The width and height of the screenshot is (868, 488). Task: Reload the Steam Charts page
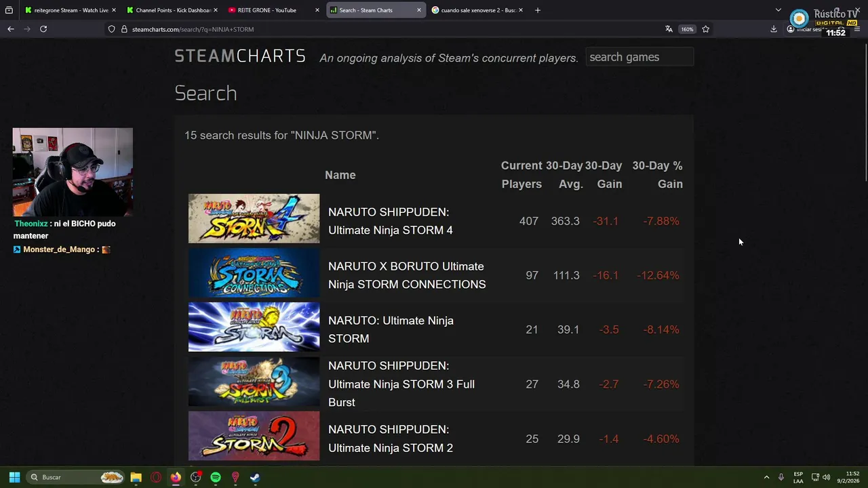(x=43, y=29)
